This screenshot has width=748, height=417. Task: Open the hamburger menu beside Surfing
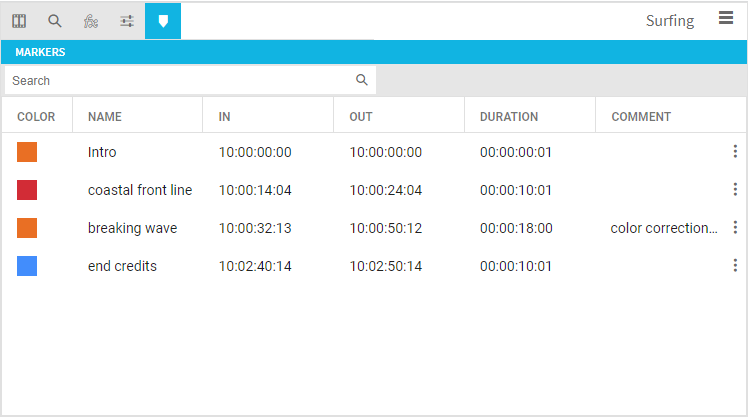click(726, 18)
